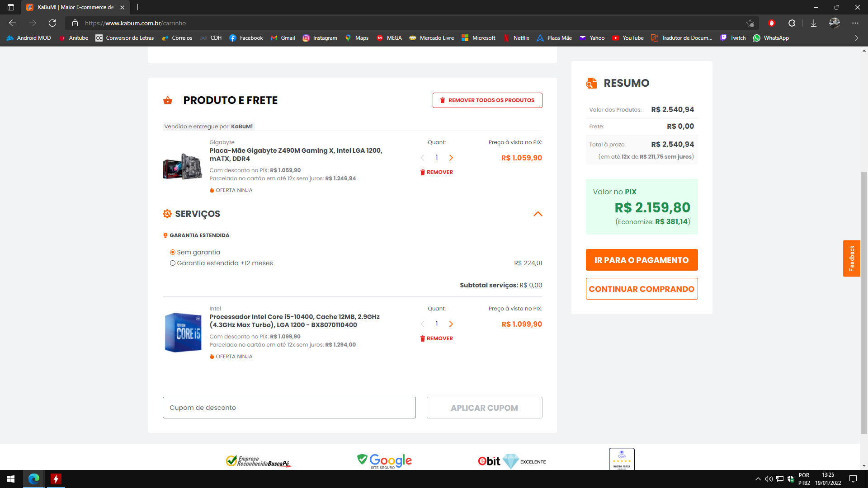Click Empresa Reconhecida BuscaPé badge

[259, 461]
